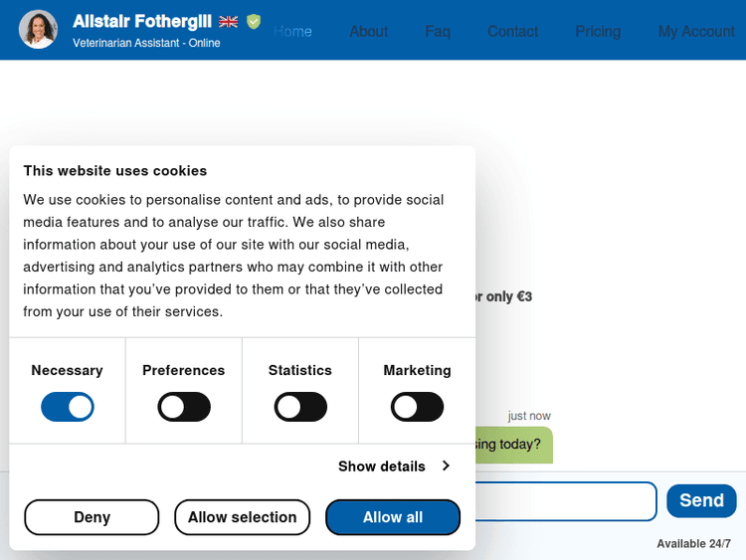Click the green verified shield badge

tap(254, 21)
